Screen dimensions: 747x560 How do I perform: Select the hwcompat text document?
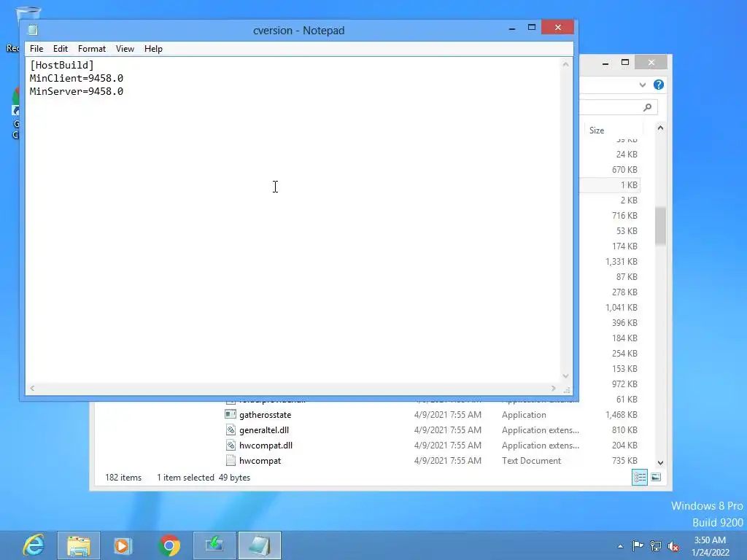click(x=260, y=461)
